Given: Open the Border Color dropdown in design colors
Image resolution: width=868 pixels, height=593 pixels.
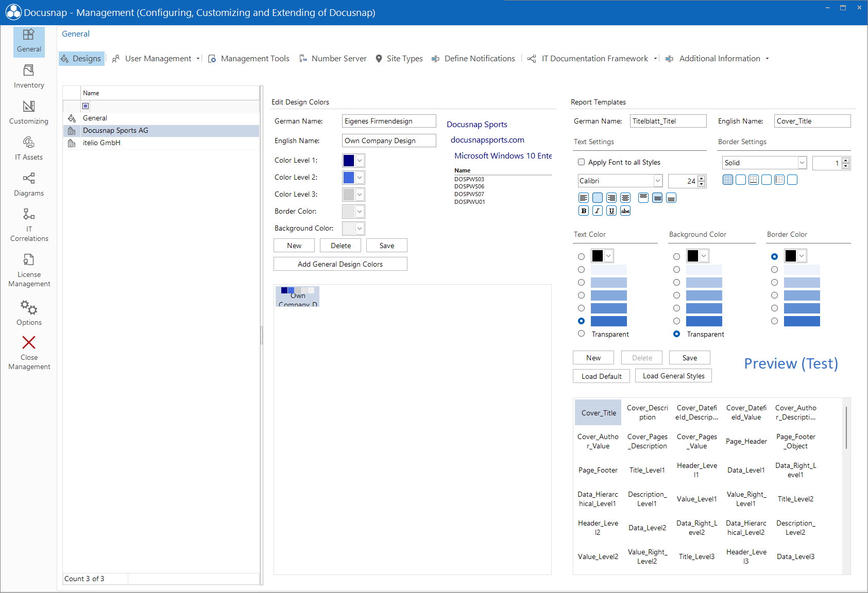Looking at the screenshot, I should point(360,212).
